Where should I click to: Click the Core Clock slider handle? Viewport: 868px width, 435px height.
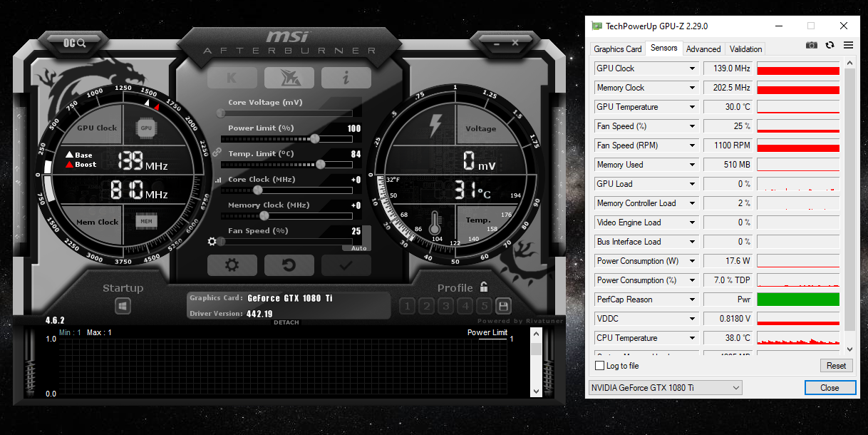click(x=258, y=190)
